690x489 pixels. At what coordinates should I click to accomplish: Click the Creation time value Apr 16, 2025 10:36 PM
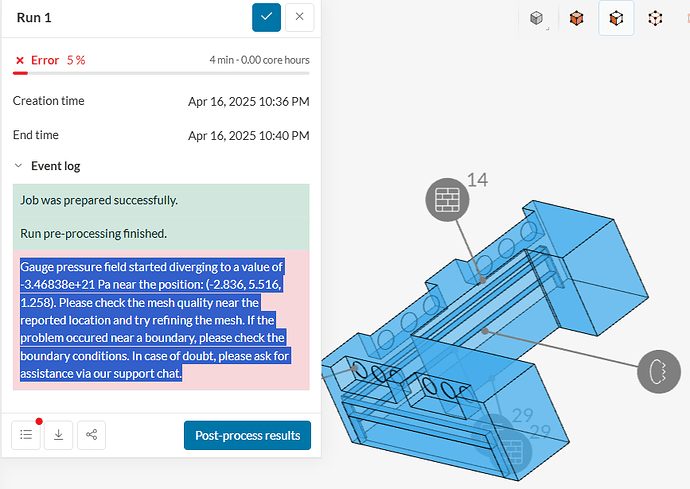coord(249,102)
